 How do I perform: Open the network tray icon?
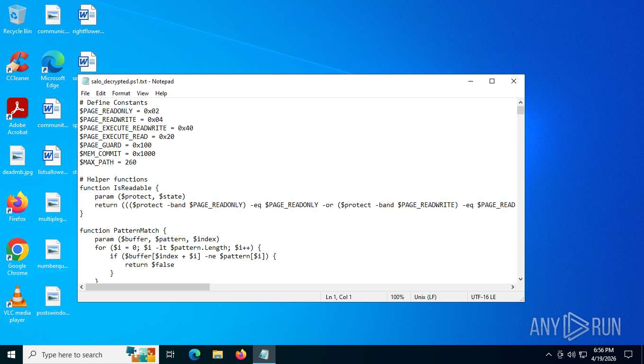pyautogui.click(x=583, y=355)
